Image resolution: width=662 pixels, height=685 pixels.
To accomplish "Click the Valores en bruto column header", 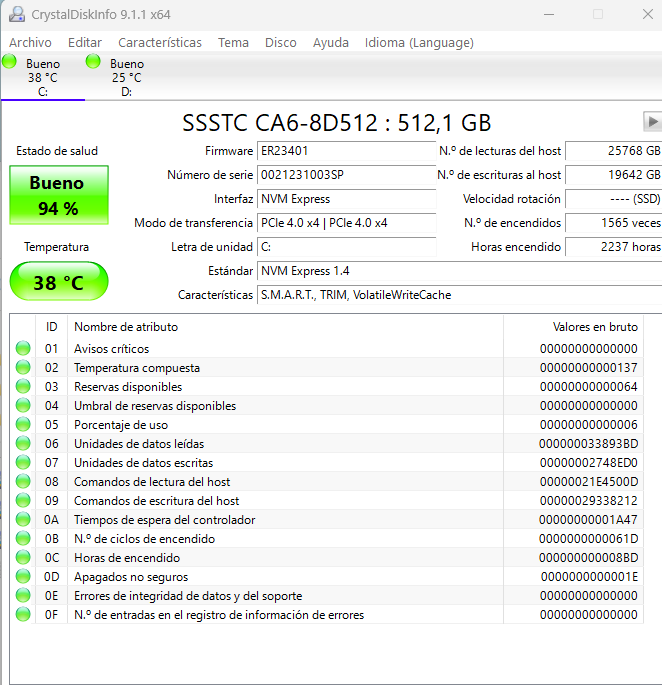I will coord(594,327).
